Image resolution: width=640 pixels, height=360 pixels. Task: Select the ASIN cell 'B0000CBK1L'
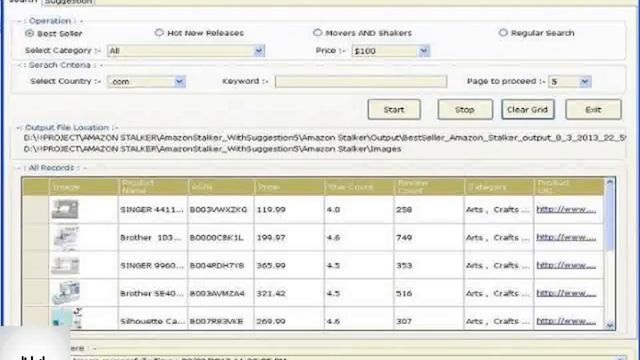pos(220,237)
